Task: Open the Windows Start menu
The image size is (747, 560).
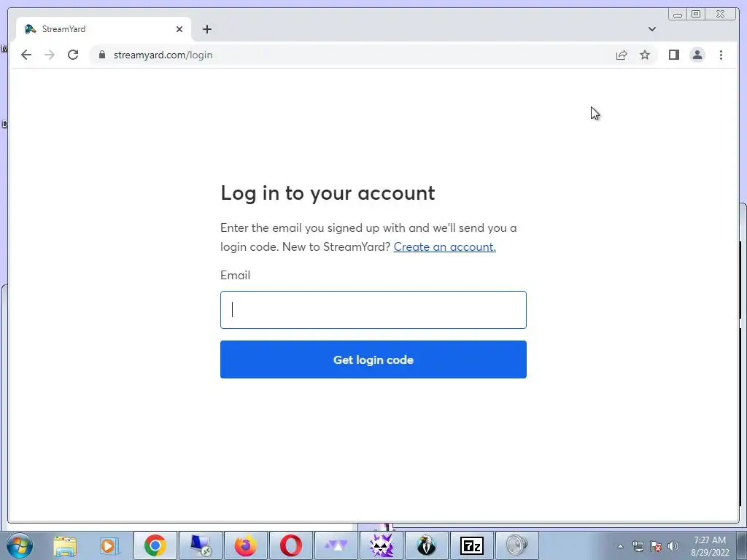Action: point(20,545)
